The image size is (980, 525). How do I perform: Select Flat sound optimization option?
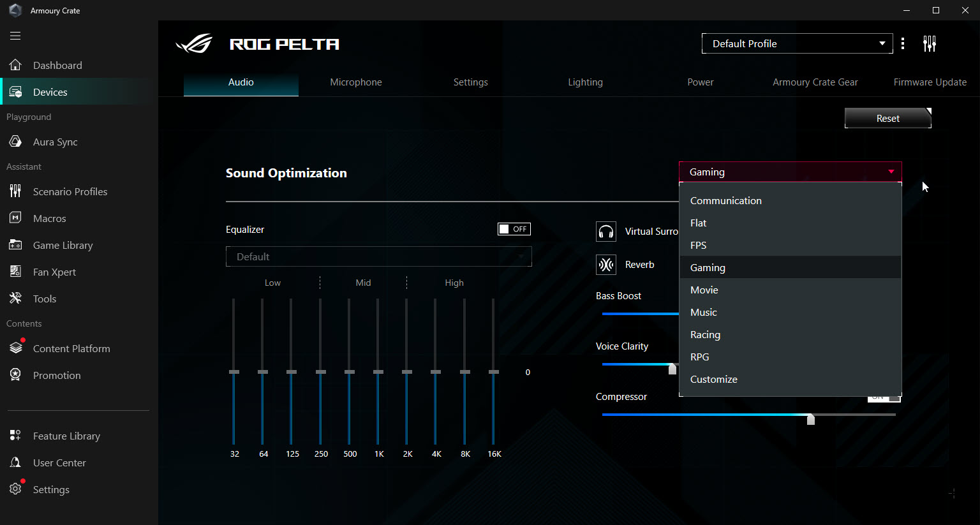pyautogui.click(x=791, y=223)
